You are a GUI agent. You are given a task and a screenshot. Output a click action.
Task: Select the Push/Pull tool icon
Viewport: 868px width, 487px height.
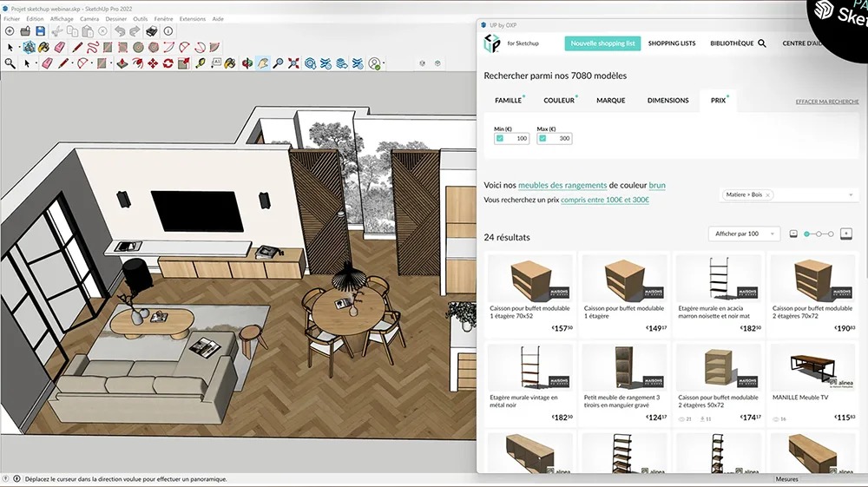(x=122, y=63)
